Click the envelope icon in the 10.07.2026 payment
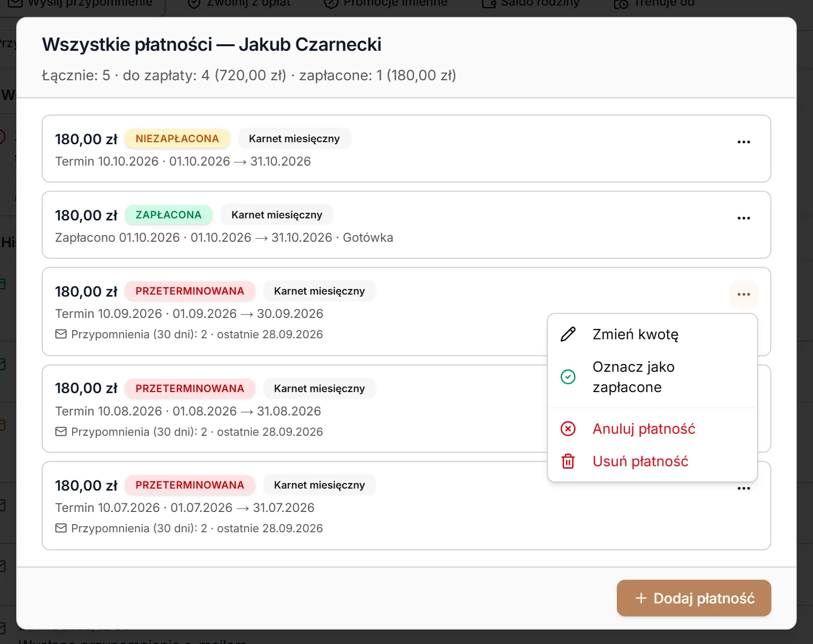The width and height of the screenshot is (813, 644). (61, 528)
